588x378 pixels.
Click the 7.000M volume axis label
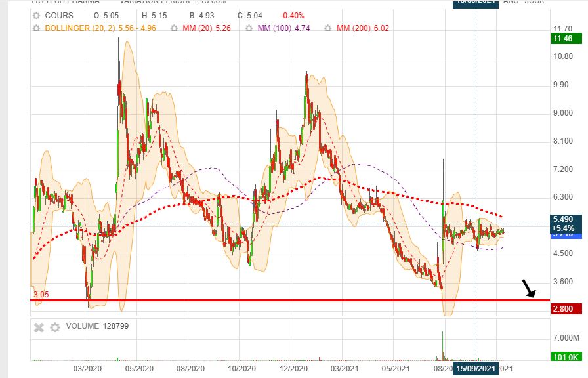click(566, 338)
